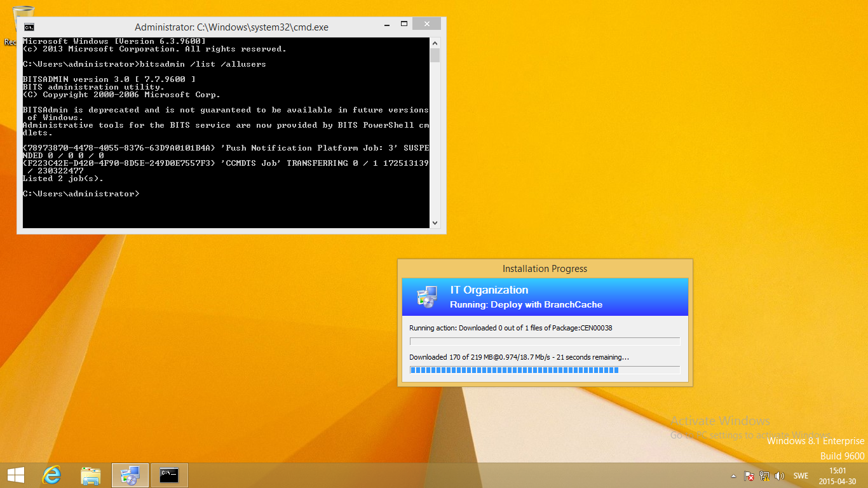Click the cmd scrollbar up arrow
Screen dimensions: 868x488
(x=435, y=43)
